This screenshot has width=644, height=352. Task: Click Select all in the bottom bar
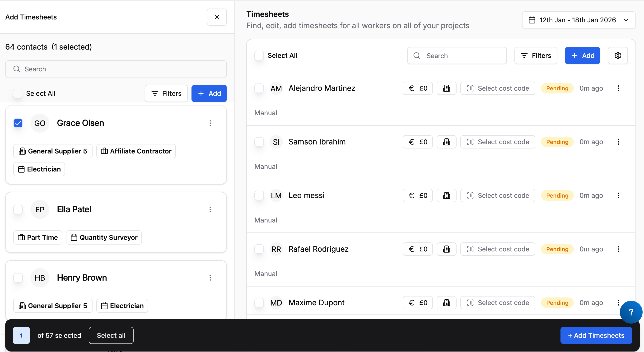(111, 335)
